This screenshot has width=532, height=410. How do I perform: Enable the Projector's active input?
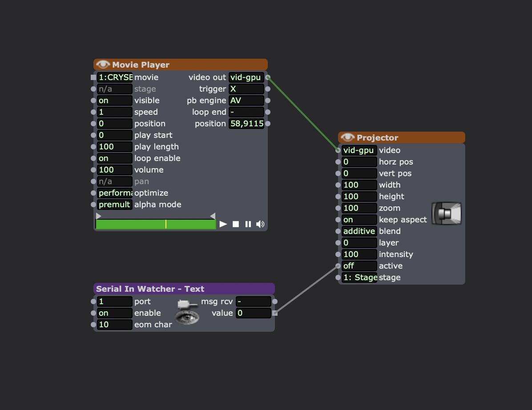[359, 265]
